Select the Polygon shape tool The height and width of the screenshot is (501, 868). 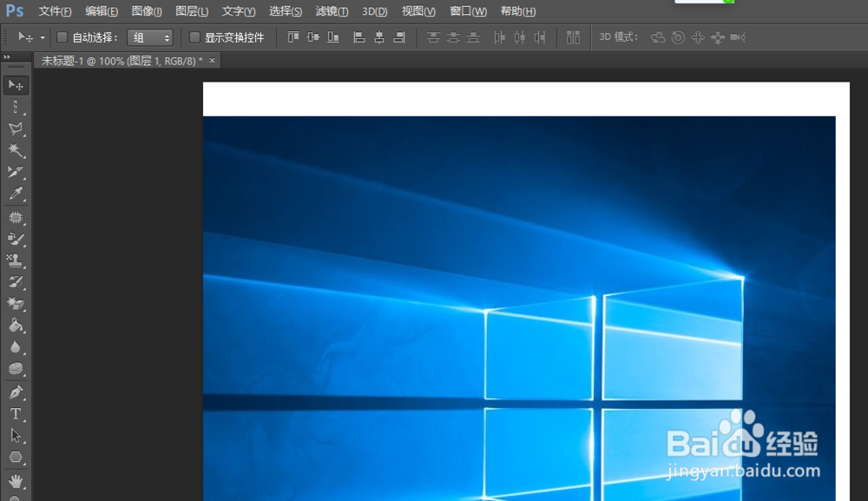(x=16, y=458)
